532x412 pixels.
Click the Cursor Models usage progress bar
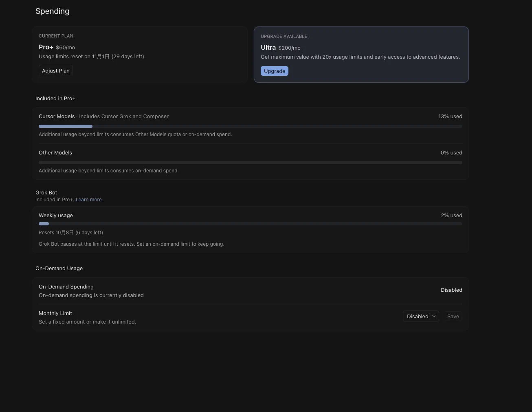pos(251,126)
